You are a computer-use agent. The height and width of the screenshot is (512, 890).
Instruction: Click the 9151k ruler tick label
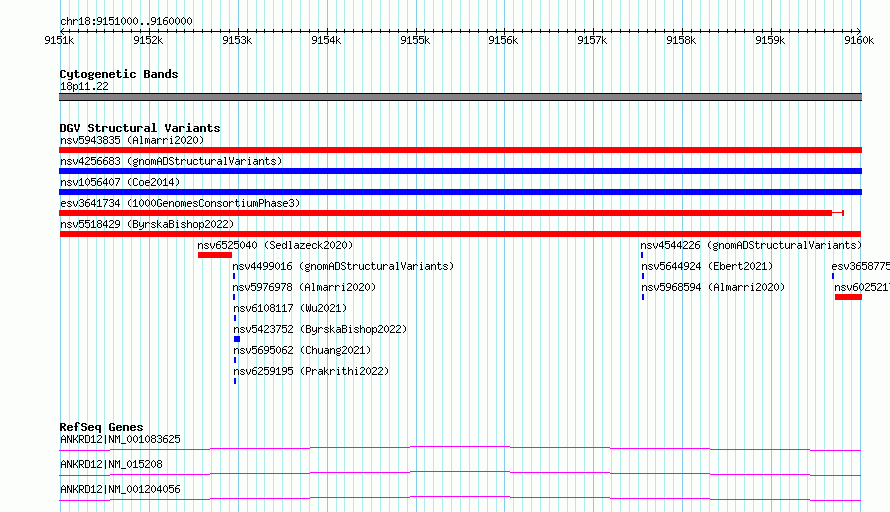pos(59,40)
